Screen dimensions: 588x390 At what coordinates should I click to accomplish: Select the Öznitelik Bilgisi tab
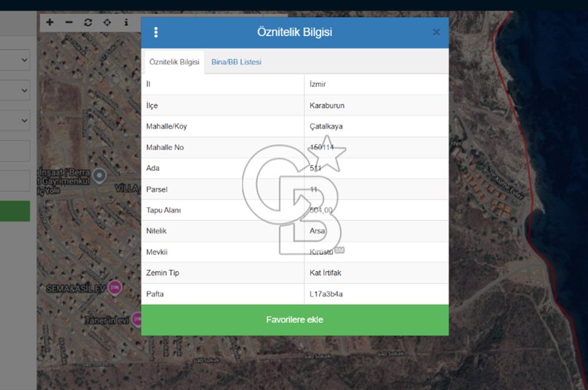[x=174, y=62]
